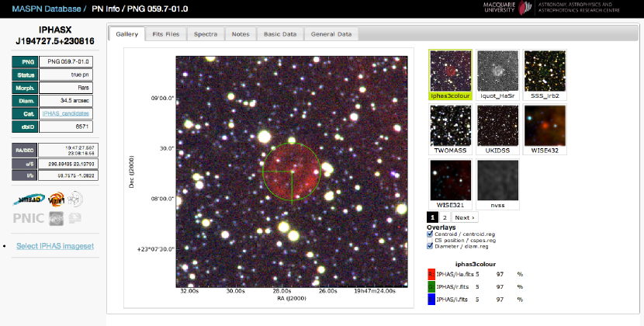The image size is (644, 326).
Task: Click the Select IPHAS imageset link
Action: pos(55,246)
